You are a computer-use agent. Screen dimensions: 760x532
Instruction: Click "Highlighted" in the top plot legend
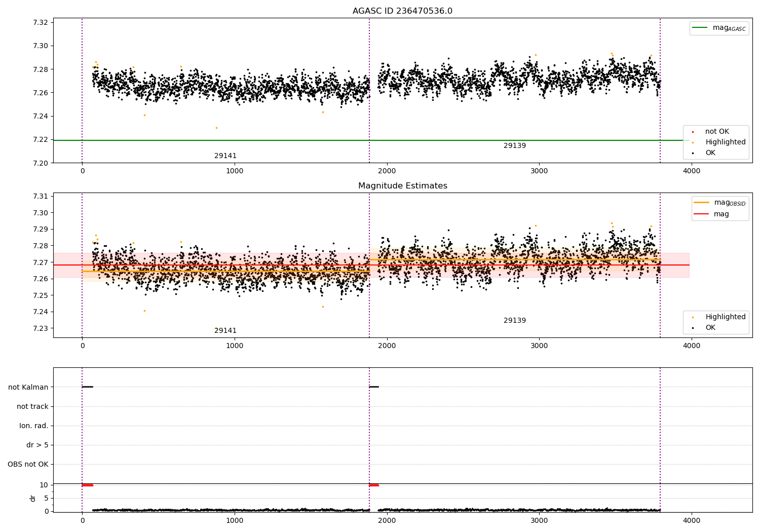click(725, 142)
